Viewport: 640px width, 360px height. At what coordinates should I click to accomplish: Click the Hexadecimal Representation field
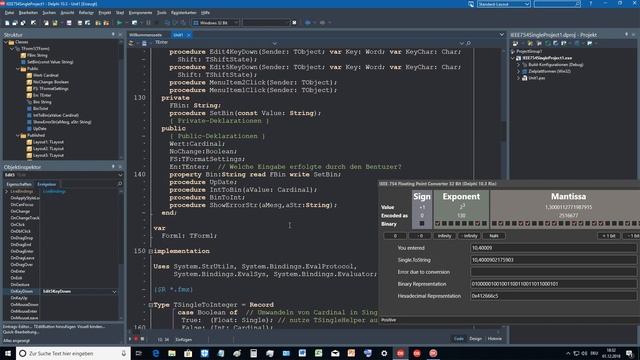tap(553, 296)
